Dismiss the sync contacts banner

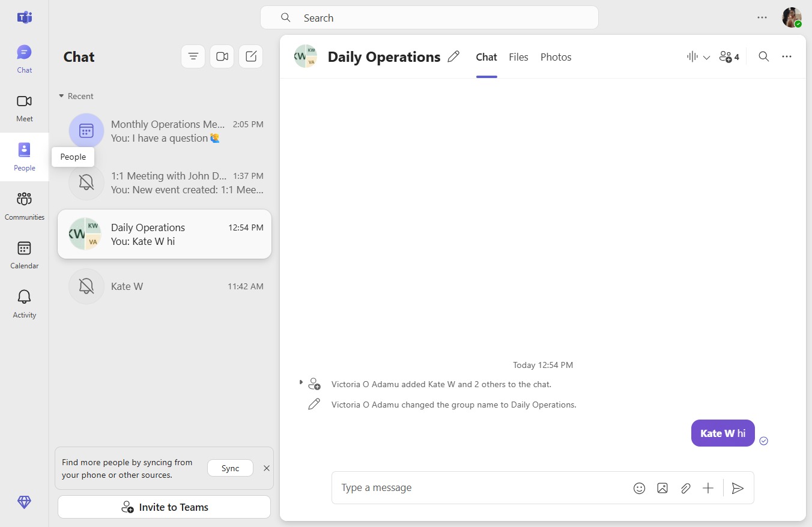point(267,468)
